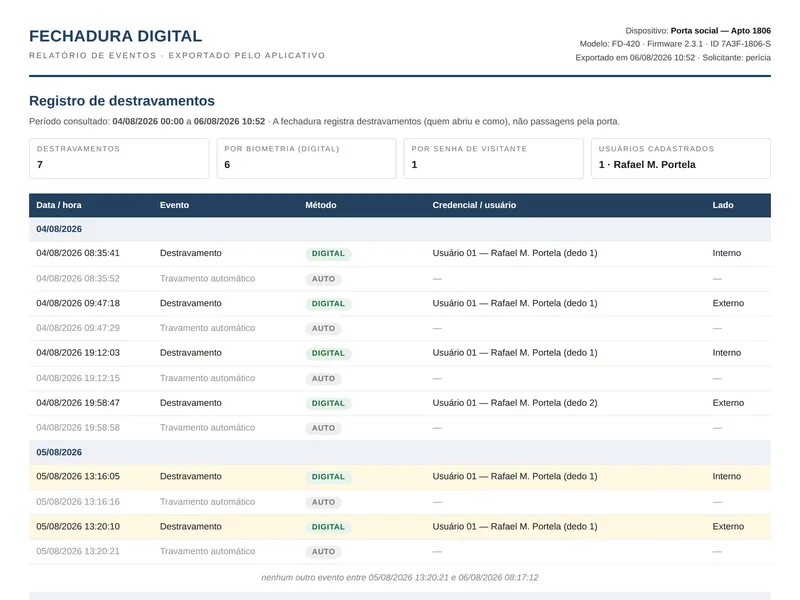Viewport: 800px width, 600px height.
Task: Click the "FECHADURA DIGITAL" report title
Action: (115, 36)
